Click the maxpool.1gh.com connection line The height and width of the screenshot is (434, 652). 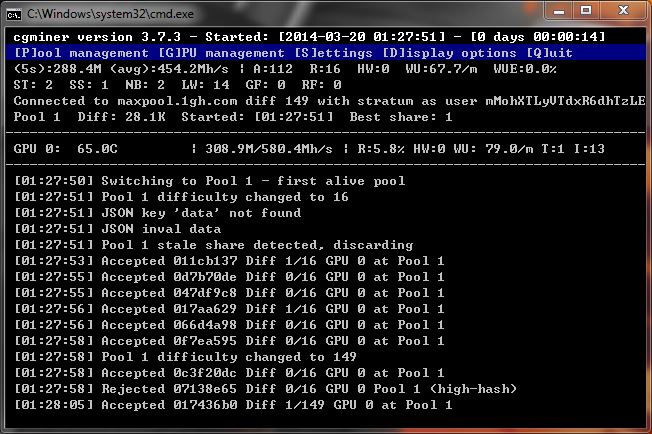pyautogui.click(x=329, y=101)
